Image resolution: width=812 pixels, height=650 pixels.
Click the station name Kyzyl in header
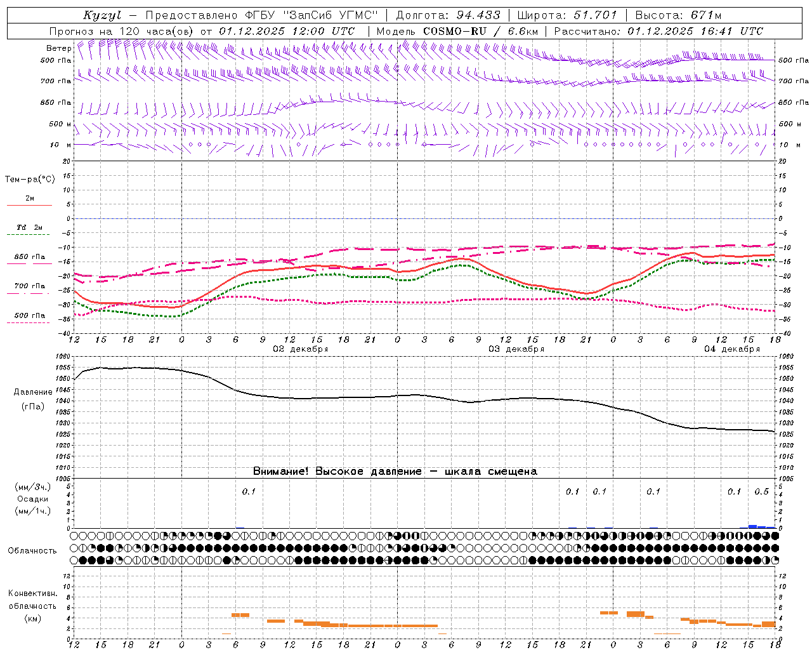102,16
